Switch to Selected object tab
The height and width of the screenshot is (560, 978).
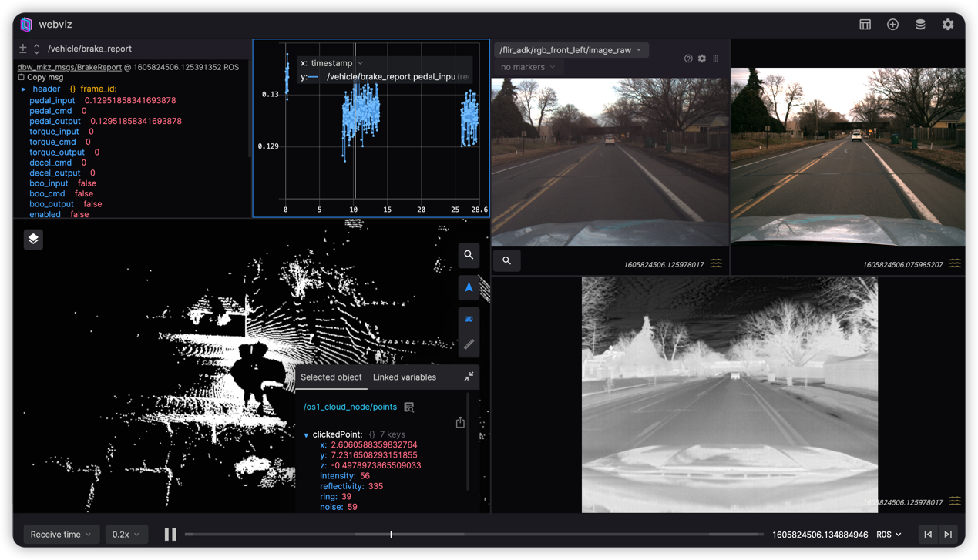click(331, 377)
